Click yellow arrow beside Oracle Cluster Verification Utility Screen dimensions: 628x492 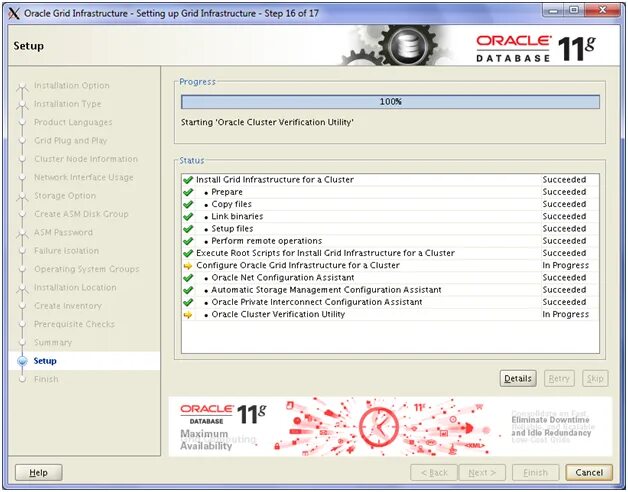(x=188, y=315)
